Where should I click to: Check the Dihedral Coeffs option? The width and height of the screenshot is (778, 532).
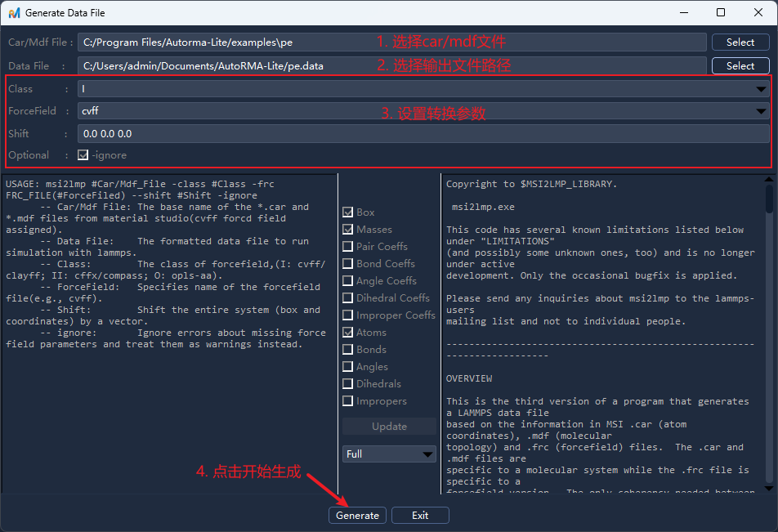coord(347,297)
